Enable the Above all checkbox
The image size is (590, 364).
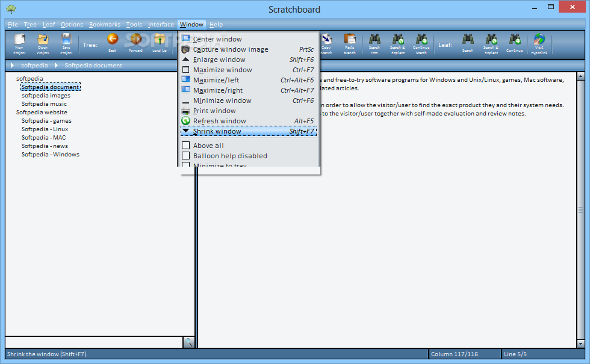pos(185,145)
